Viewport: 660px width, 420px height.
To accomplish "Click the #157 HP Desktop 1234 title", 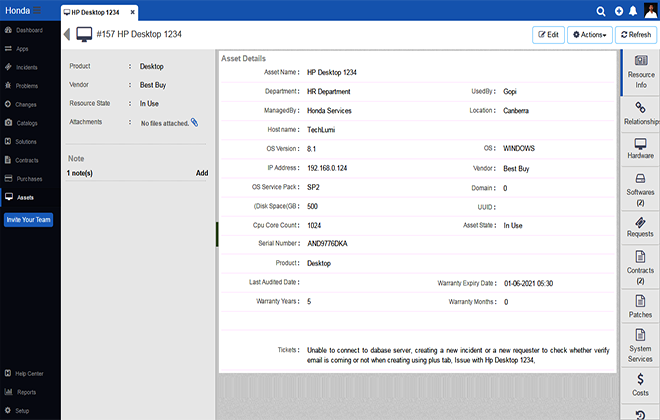I will click(139, 34).
